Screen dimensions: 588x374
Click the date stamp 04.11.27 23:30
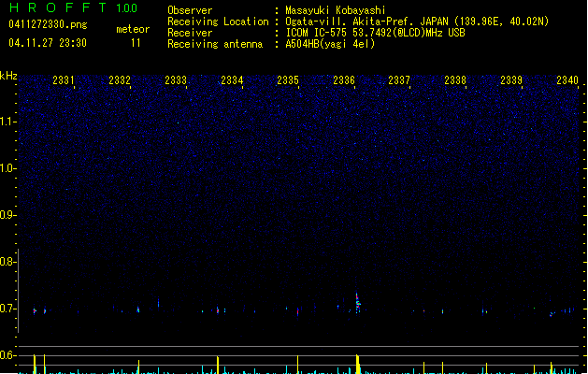48,43
